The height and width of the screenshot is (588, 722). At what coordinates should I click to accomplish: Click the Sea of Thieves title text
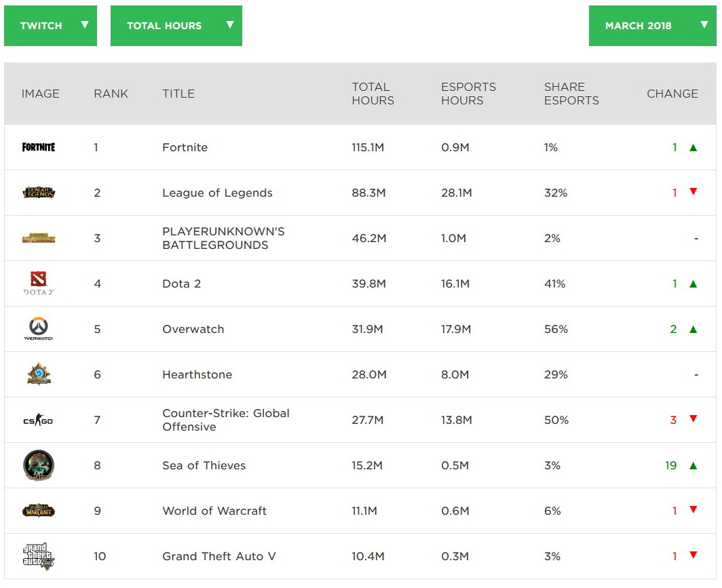204,465
